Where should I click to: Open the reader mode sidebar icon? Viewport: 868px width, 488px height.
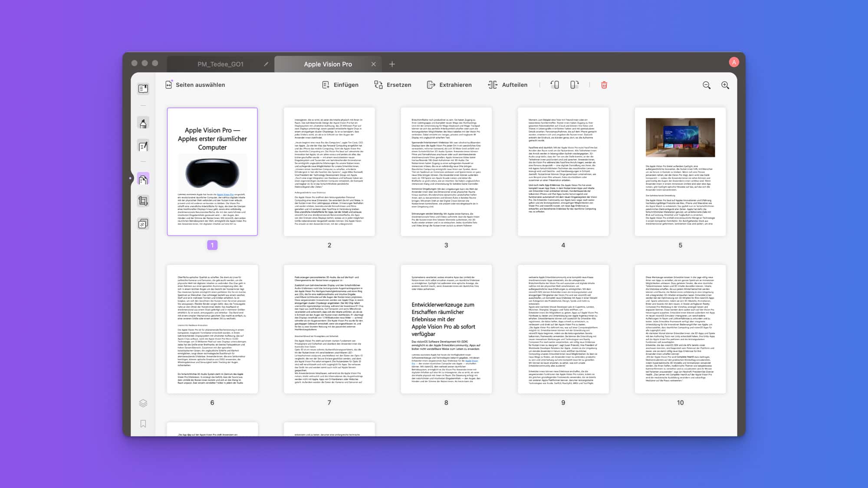click(143, 89)
